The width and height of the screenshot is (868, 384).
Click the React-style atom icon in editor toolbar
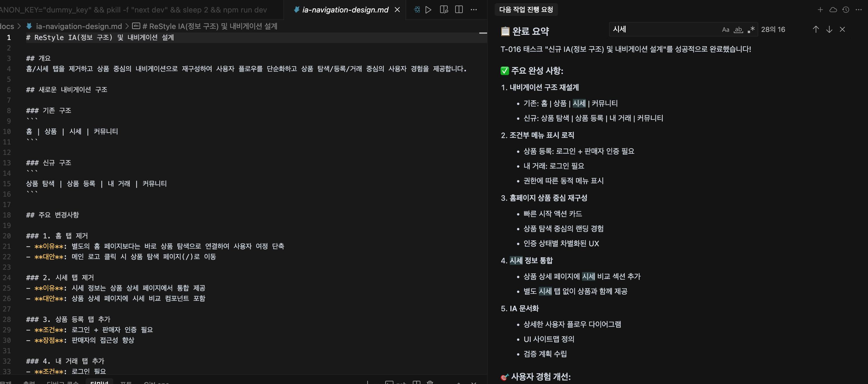[417, 10]
